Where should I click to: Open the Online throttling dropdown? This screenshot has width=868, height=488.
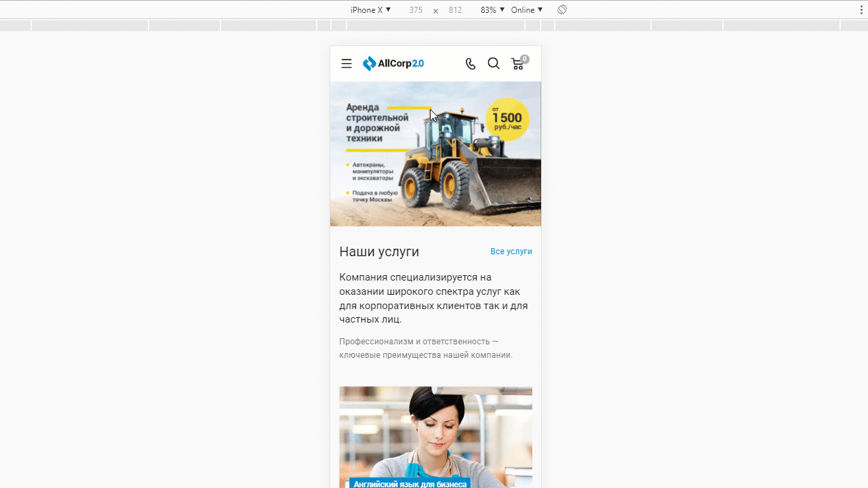click(x=527, y=9)
